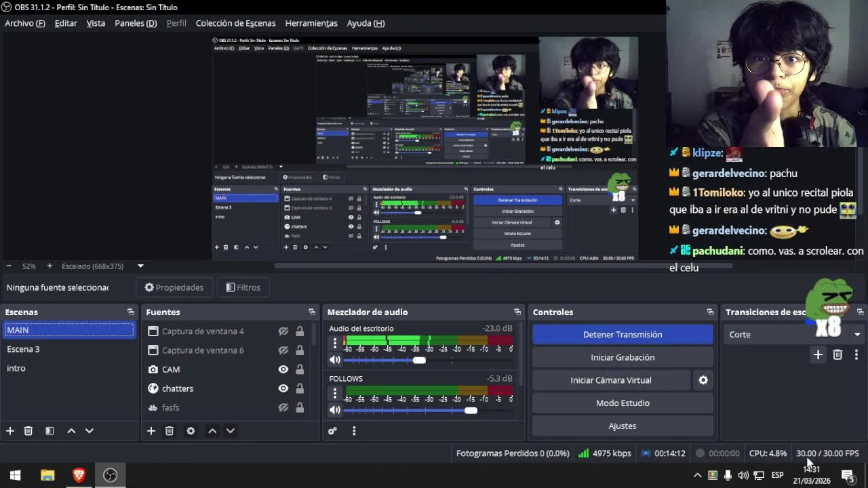Screen dimensions: 868x488
Task: Open Archivo menu
Action: coord(25,23)
